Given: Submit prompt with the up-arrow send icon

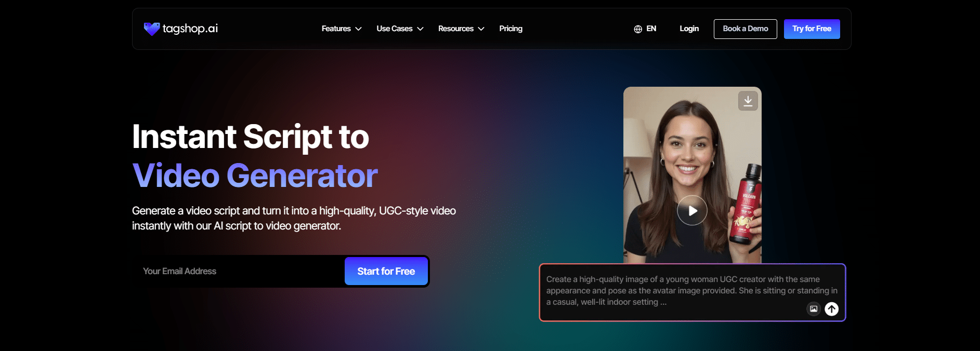Looking at the screenshot, I should point(831,309).
